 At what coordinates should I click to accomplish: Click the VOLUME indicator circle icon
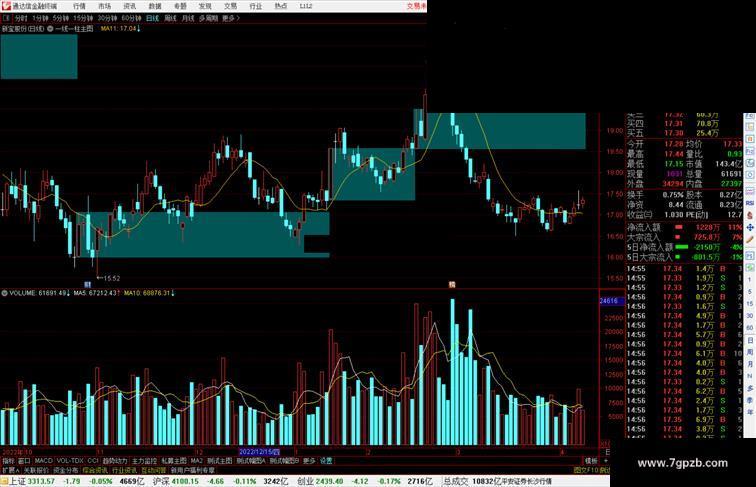(4, 293)
